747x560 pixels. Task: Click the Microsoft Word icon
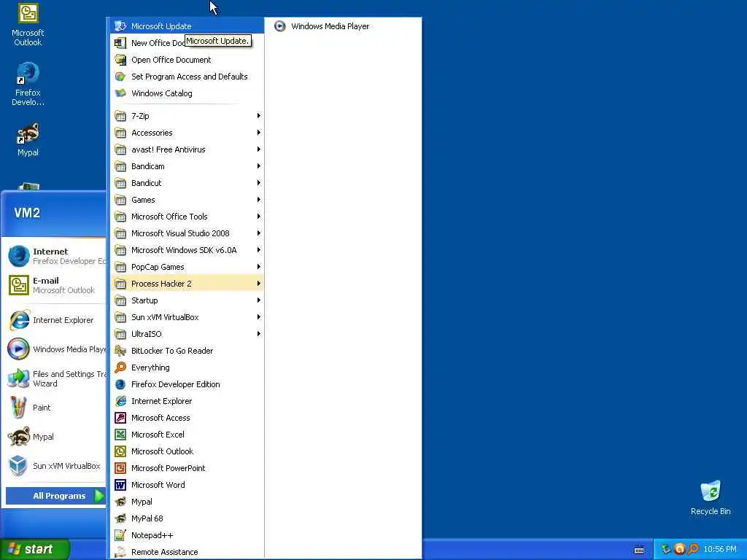click(x=120, y=485)
